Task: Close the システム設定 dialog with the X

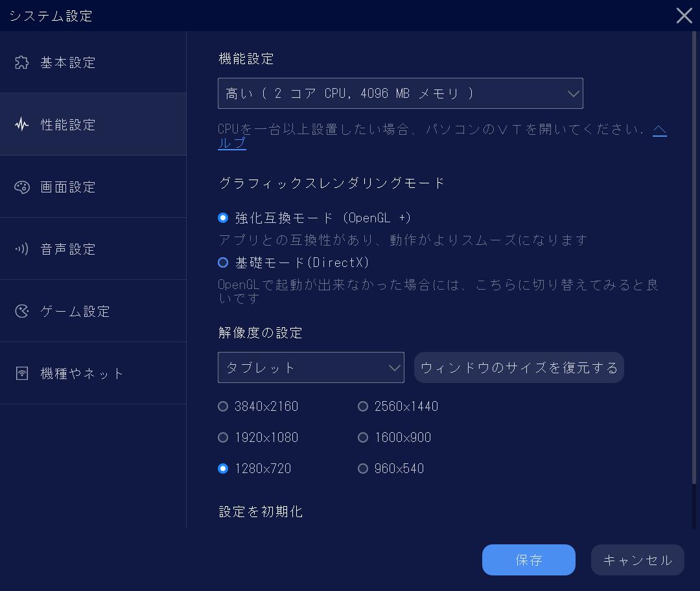Action: [x=684, y=16]
